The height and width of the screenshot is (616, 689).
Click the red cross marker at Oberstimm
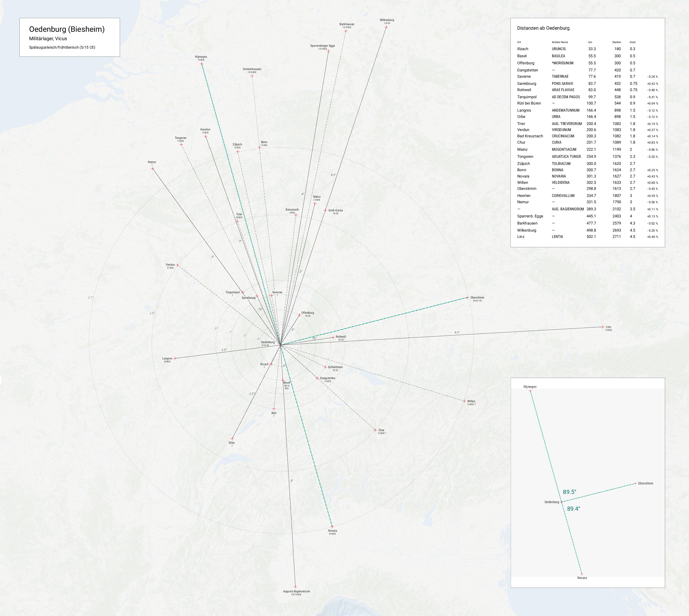point(467,297)
